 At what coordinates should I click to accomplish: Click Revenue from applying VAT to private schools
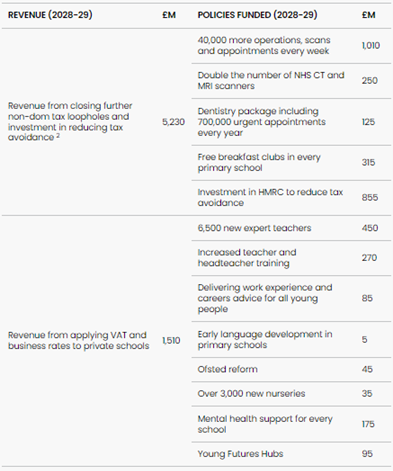(78, 340)
